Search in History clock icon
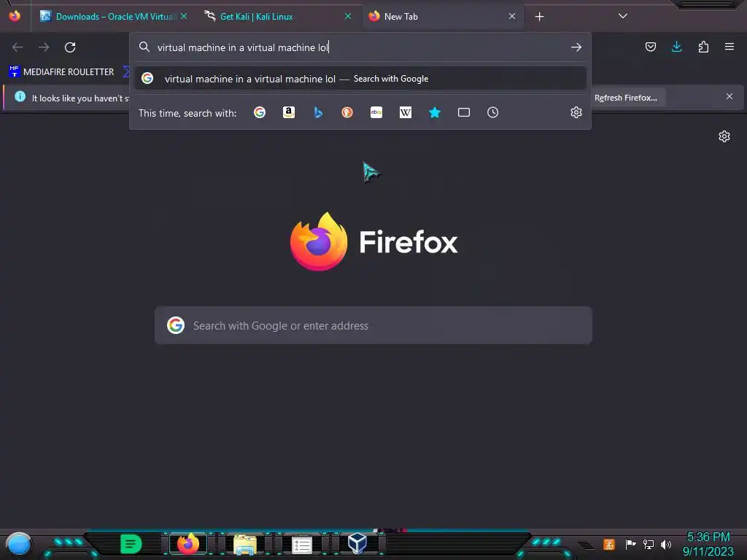 click(493, 112)
